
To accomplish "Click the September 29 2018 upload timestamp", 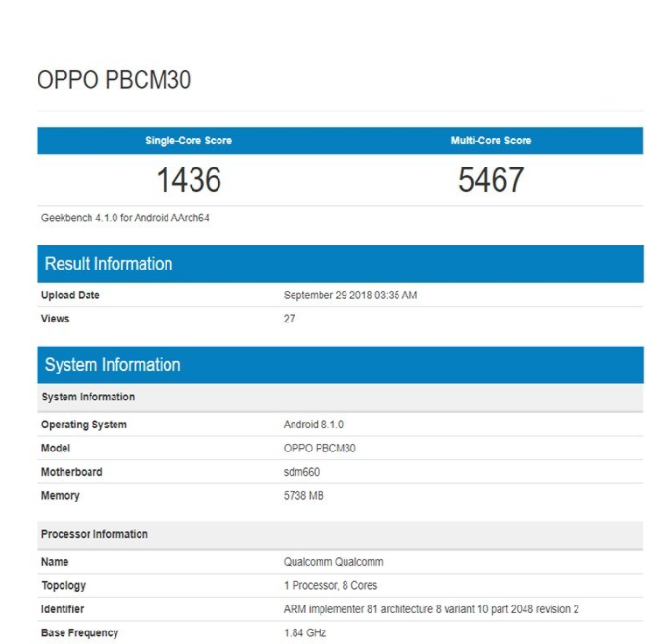I will 350,296.
